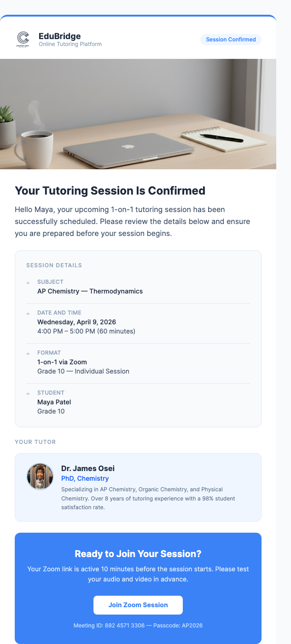Open the PhD, Chemistry credential link

(85, 478)
